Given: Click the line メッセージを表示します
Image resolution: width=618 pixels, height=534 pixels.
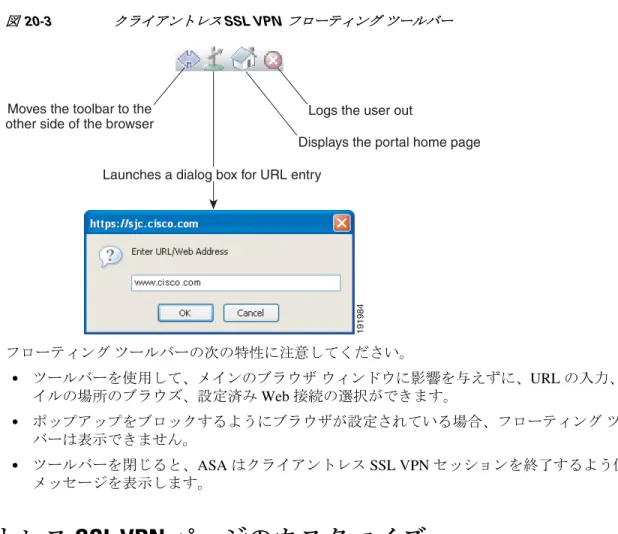Looking at the screenshot, I should [x=118, y=483].
